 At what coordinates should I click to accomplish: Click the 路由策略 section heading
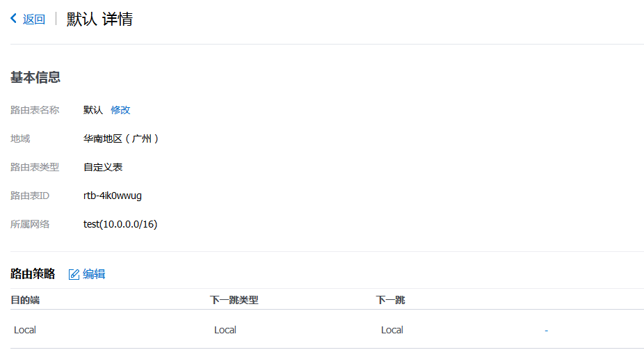tap(33, 274)
